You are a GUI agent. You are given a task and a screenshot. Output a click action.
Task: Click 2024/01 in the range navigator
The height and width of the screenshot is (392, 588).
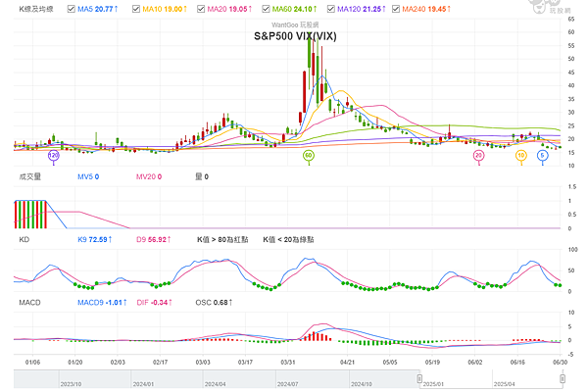(x=143, y=384)
